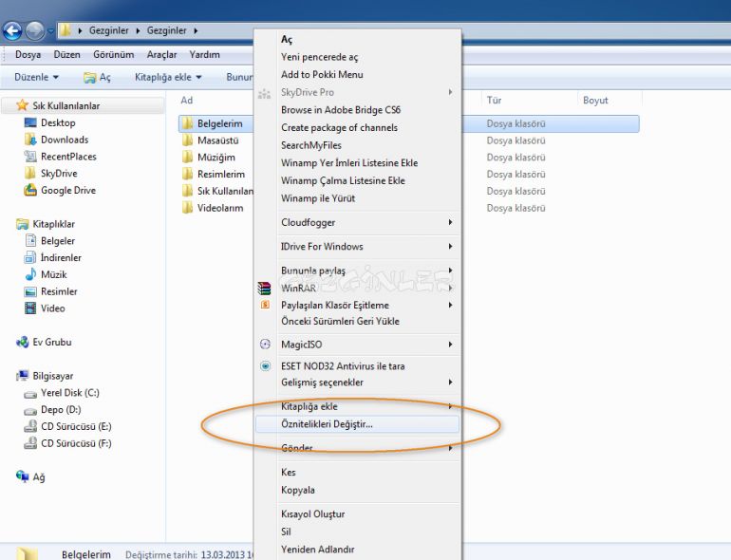
Task: Click the Bilgisayar computer icon
Action: (22, 376)
